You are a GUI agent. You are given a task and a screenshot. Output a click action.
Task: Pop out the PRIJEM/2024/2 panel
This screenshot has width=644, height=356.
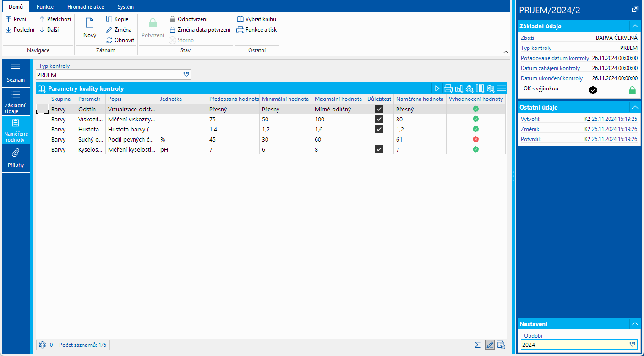pyautogui.click(x=635, y=9)
